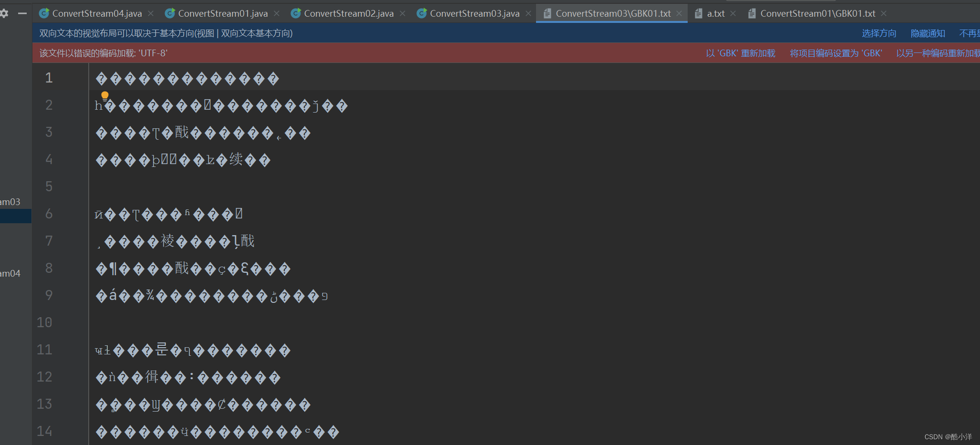Close the ConvertStream01.java tab
The image size is (980, 445).
click(277, 13)
